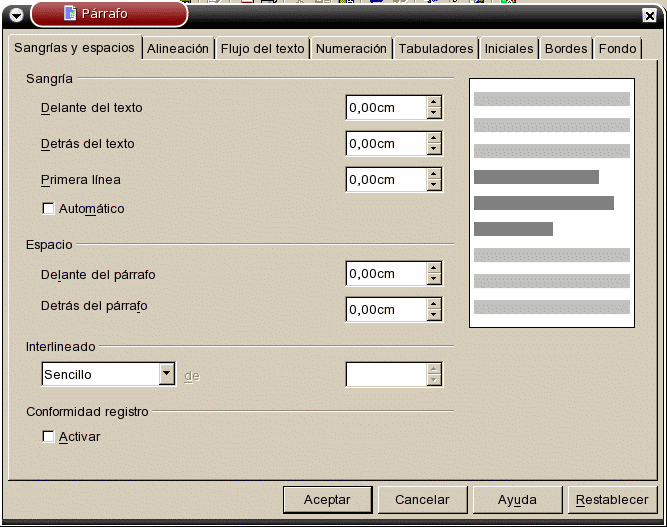Switch to the Alineación tab

178,49
